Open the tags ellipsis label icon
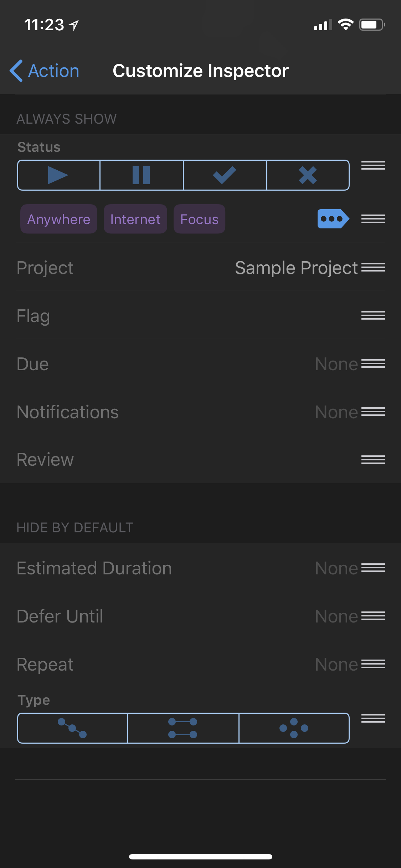This screenshot has height=868, width=401. point(333,219)
